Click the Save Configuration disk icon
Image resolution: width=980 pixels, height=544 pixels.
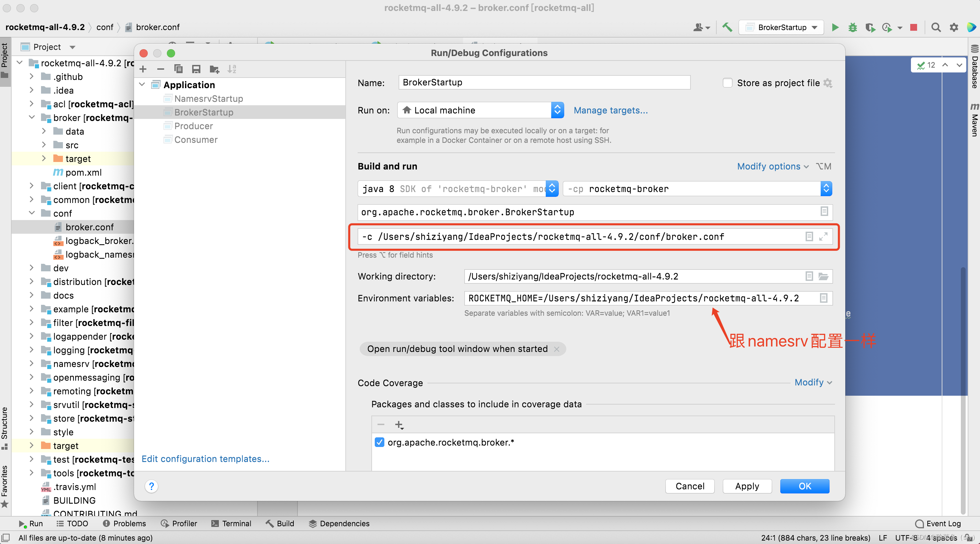coord(196,69)
